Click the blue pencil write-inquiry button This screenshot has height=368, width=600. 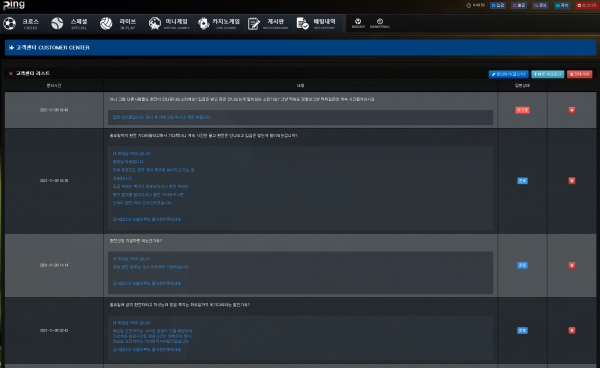coord(509,74)
